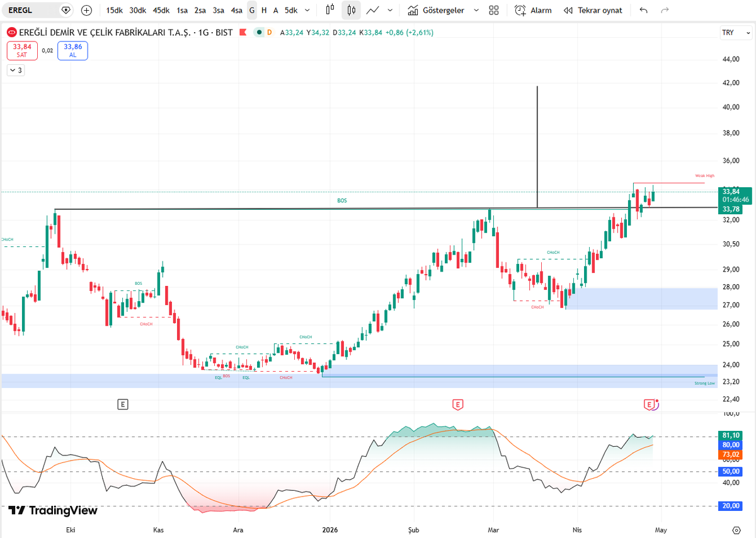Open chart settings gear at bottom right
Screen dimensions: 756x538
pos(736,529)
